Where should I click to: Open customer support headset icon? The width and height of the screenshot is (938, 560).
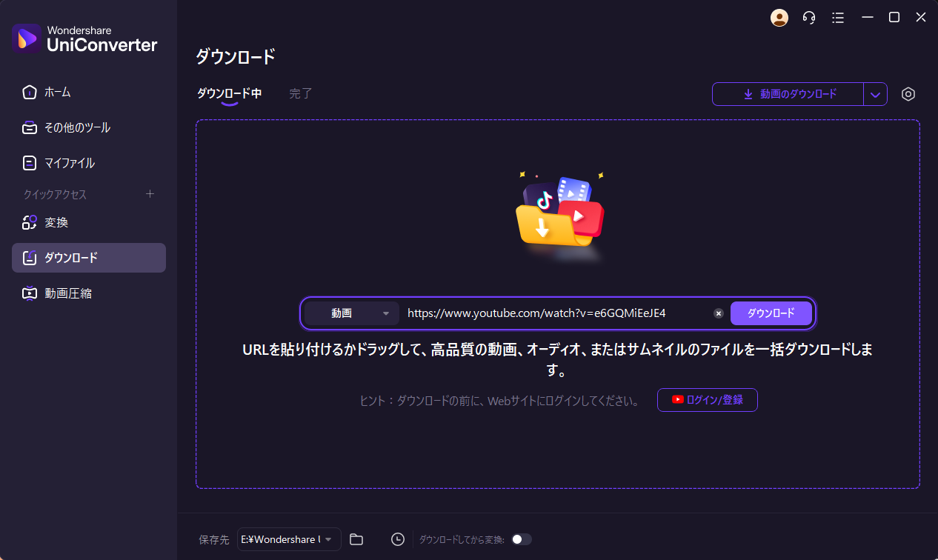(x=809, y=18)
